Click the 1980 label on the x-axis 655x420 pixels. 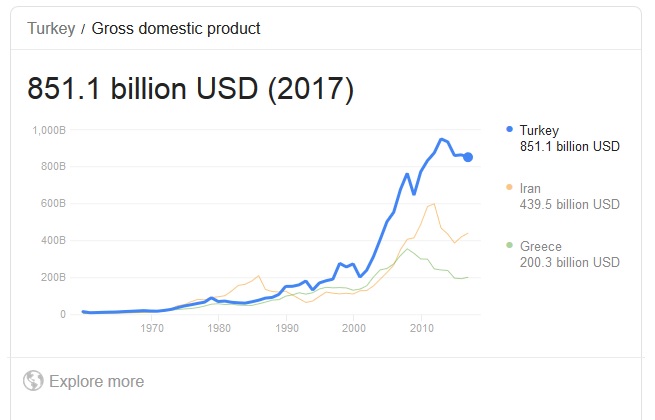[x=219, y=328]
